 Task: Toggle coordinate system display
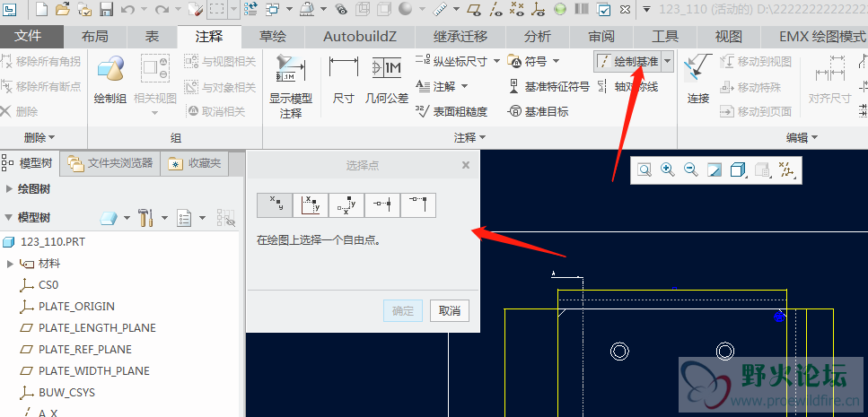(x=538, y=9)
